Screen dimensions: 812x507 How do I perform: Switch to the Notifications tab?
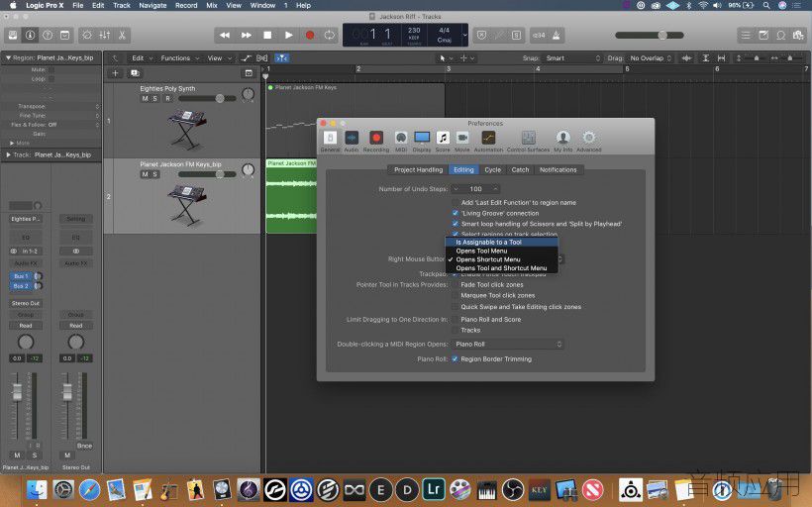[558, 170]
